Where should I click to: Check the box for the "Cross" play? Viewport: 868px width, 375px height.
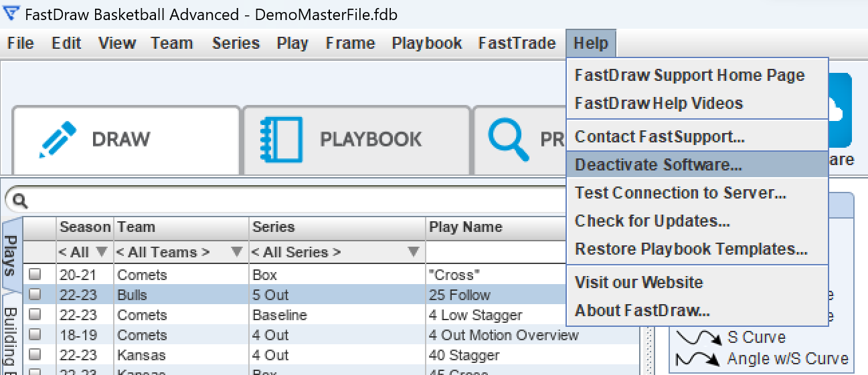point(34,275)
